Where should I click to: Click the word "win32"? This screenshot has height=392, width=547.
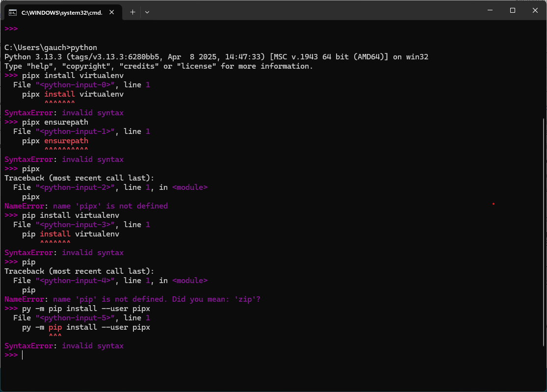tap(417, 57)
